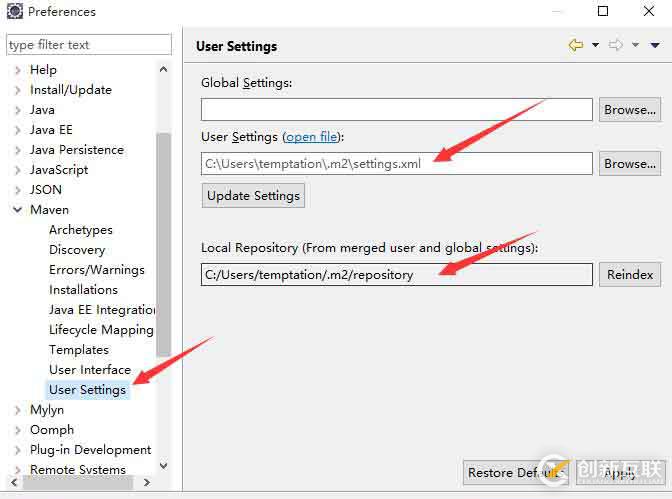Select JSON preferences entry
The image size is (672, 499).
pos(45,190)
